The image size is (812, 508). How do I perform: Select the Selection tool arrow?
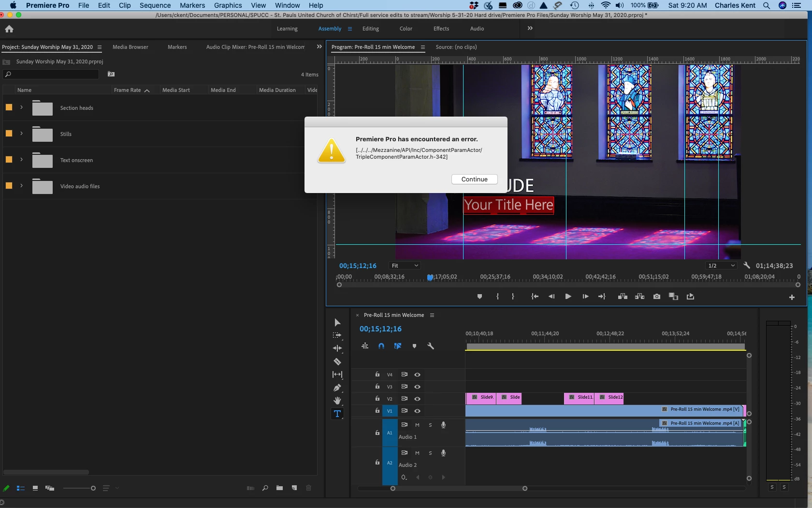pos(337,323)
